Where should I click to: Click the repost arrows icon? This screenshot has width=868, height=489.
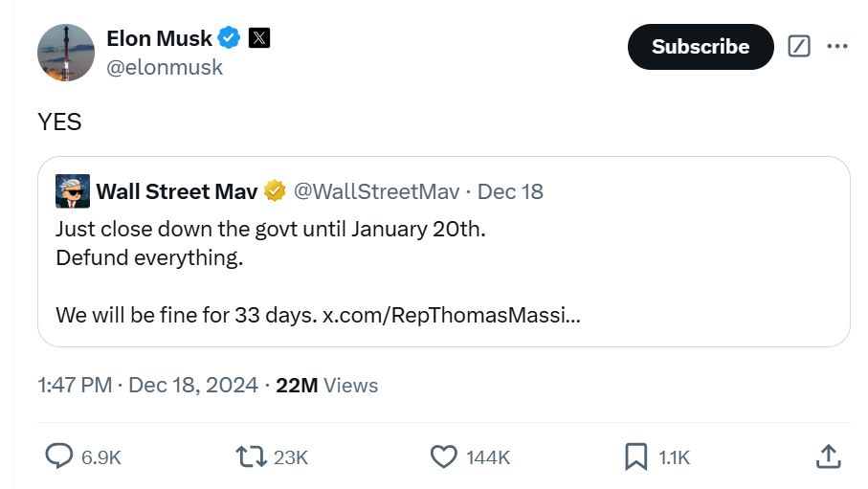(x=251, y=456)
